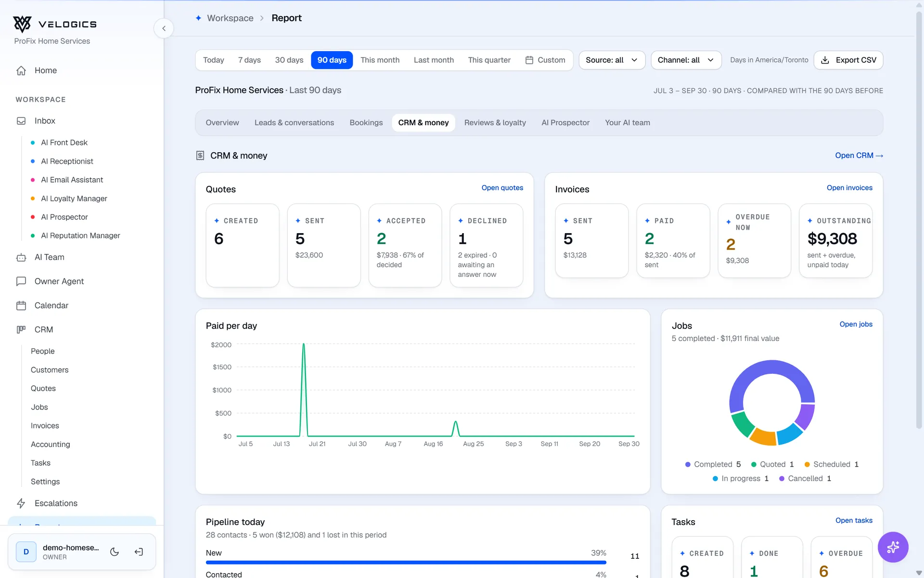
Task: Click the Open invoices link
Action: 849,188
